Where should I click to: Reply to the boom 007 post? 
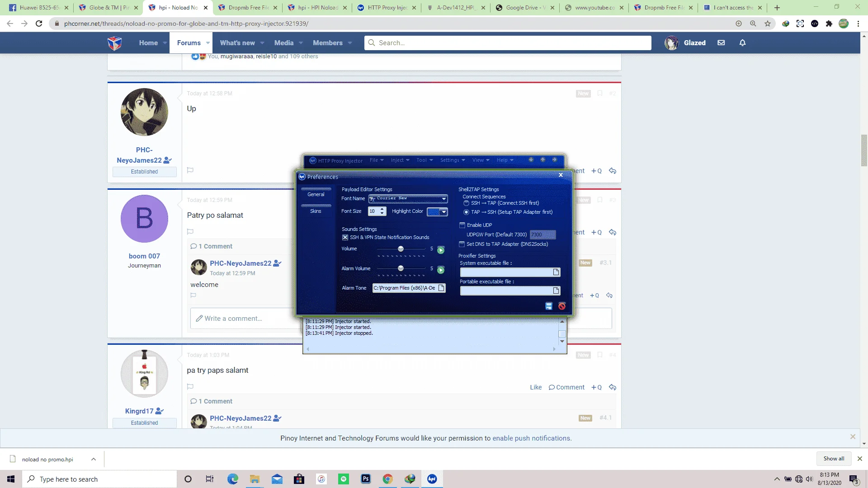(613, 232)
